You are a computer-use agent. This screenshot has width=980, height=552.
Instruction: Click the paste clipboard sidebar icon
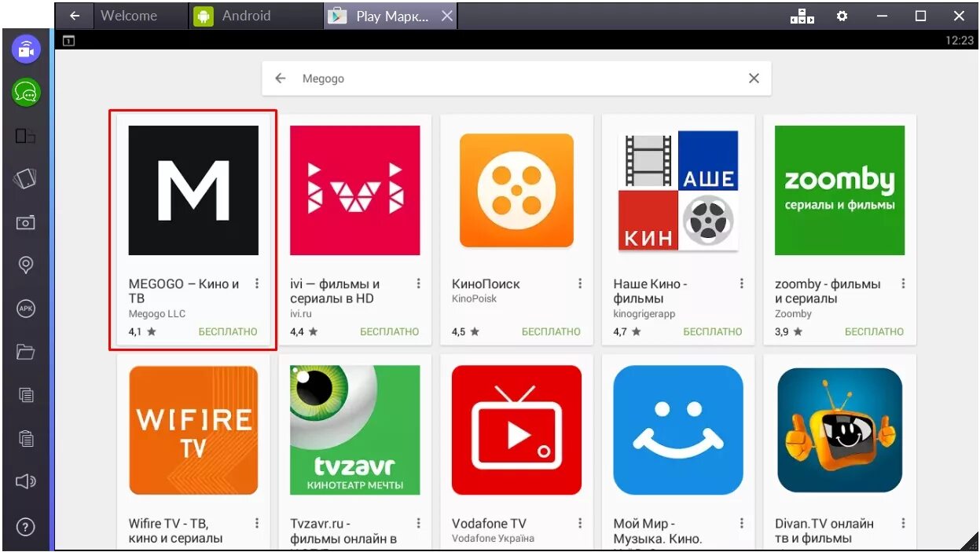pos(26,438)
